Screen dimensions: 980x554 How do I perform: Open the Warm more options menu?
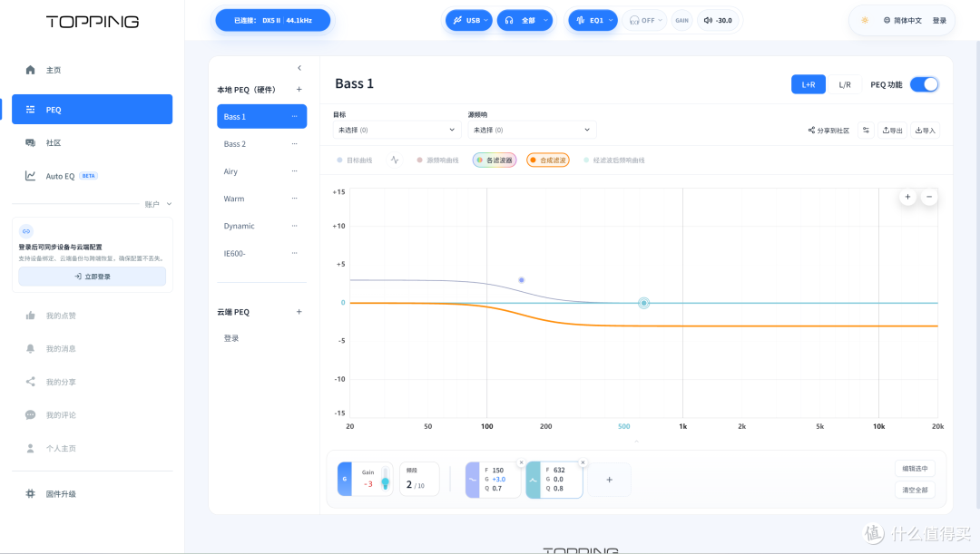[x=294, y=199]
